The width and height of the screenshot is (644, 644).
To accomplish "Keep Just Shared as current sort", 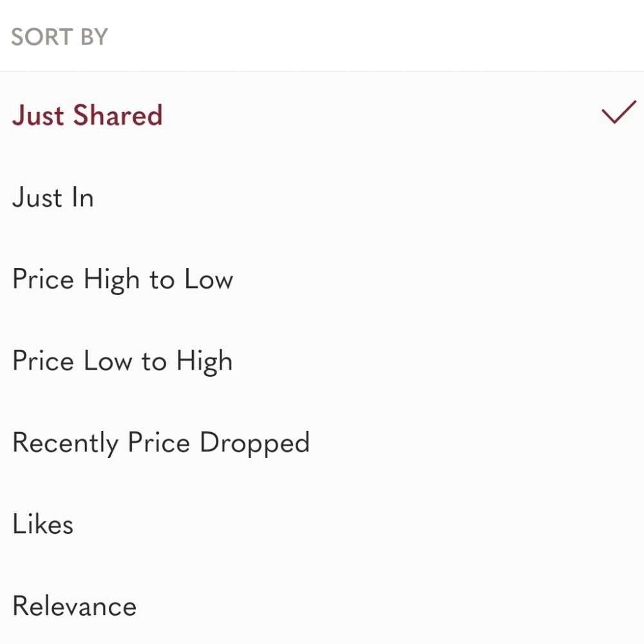I will [x=322, y=115].
